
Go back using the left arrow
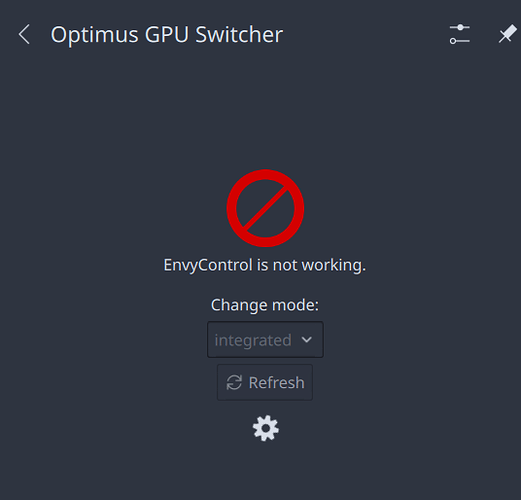click(24, 34)
